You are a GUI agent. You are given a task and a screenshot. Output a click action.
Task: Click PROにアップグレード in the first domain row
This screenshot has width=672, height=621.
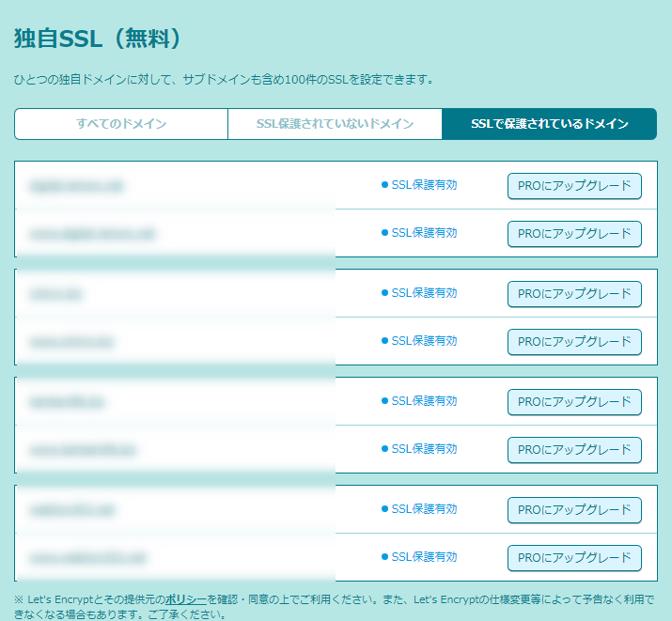point(574,186)
